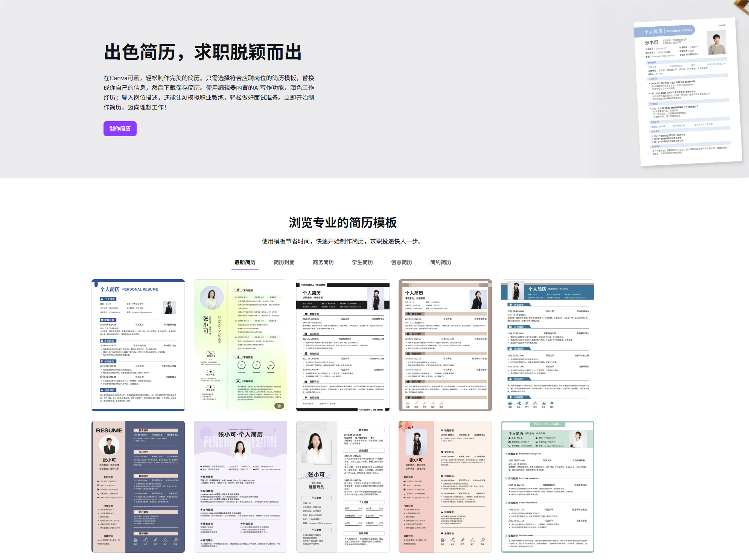Open the blue-header 个人简历 template

click(x=548, y=345)
